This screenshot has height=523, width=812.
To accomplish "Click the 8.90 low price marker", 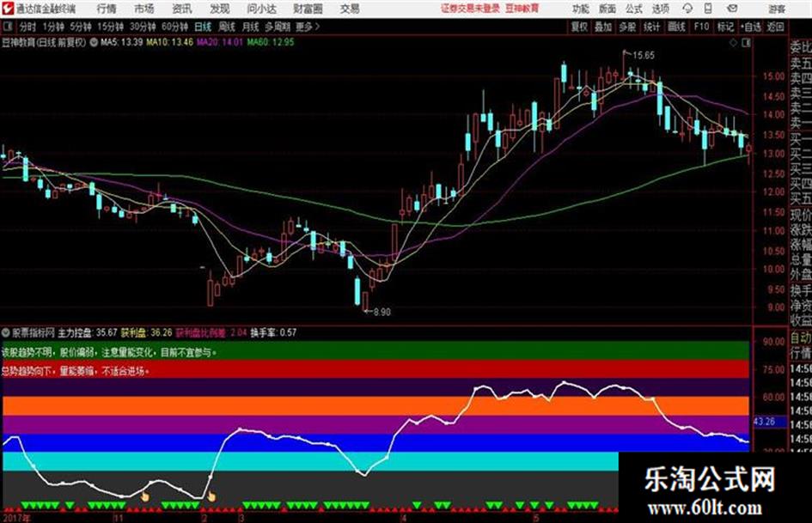I will click(382, 312).
